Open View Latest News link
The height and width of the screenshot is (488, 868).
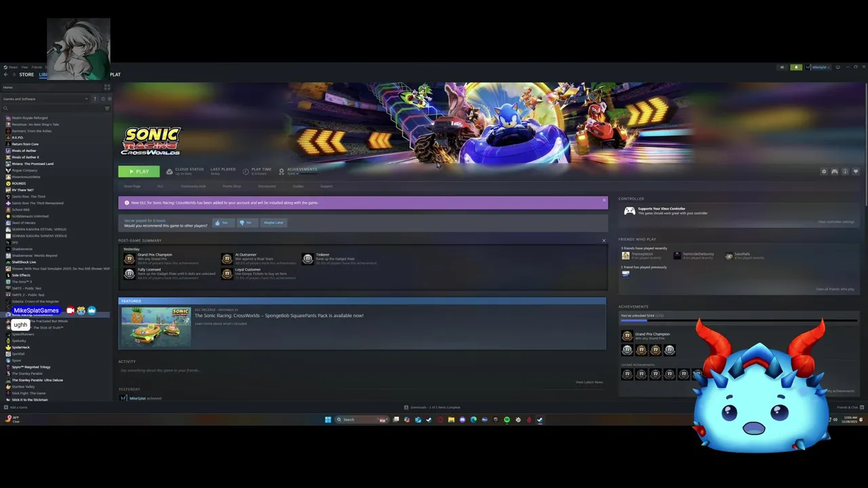click(589, 382)
